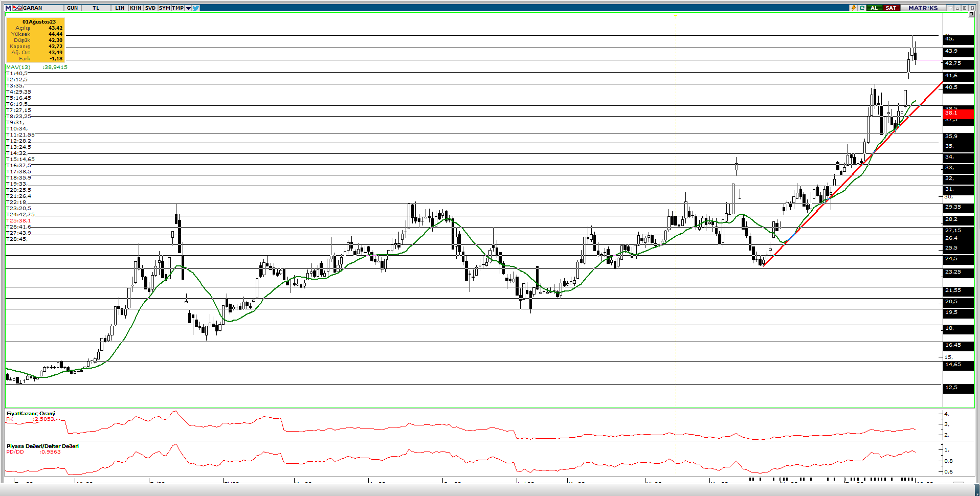980x496 pixels.
Task: Click the Matriks M logo icon
Action: tap(8, 8)
